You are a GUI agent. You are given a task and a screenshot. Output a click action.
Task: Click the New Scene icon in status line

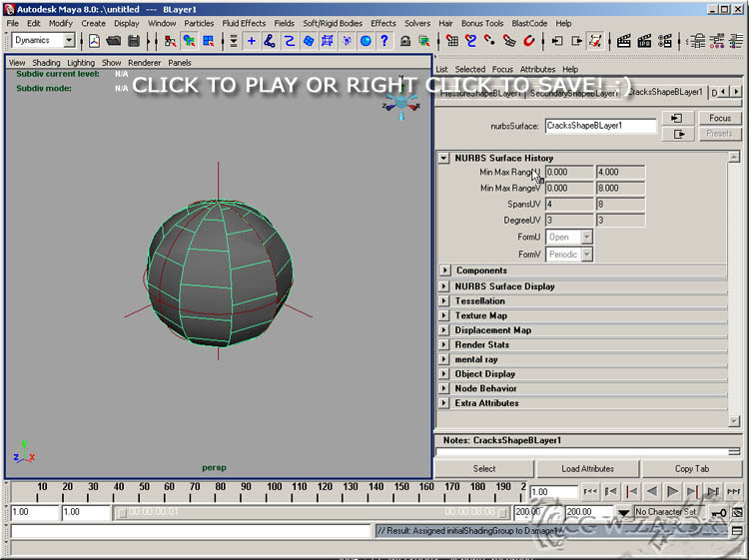point(94,41)
